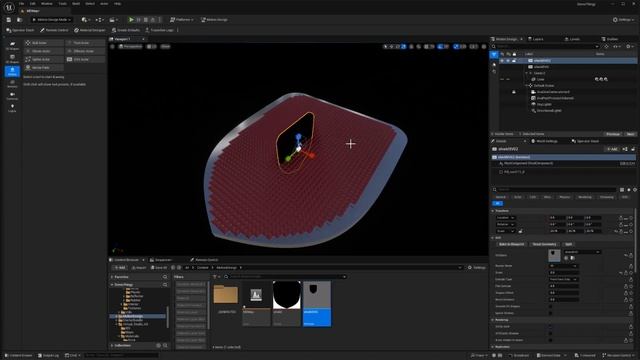Click the Content Browser filter funnel icon

(x=216, y=277)
